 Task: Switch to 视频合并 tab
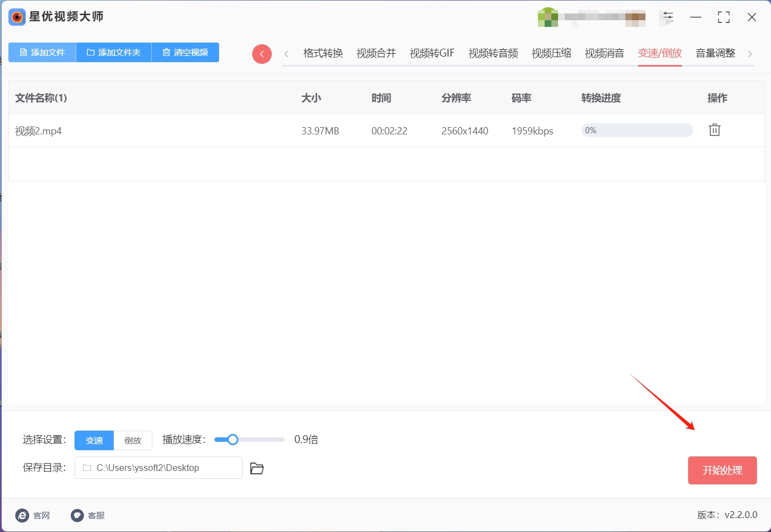pyautogui.click(x=376, y=53)
